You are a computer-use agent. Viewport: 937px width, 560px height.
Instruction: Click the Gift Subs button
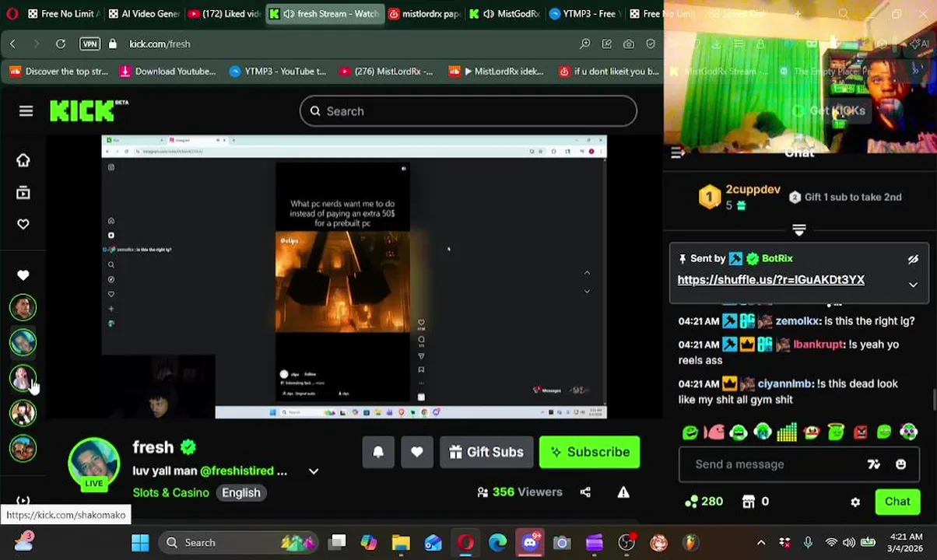click(x=486, y=452)
